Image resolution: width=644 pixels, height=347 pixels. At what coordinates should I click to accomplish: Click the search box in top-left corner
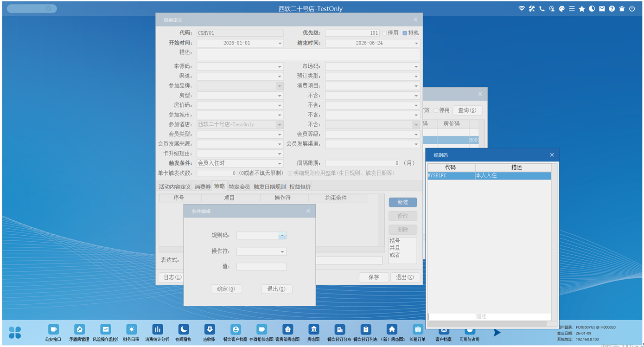pos(32,9)
